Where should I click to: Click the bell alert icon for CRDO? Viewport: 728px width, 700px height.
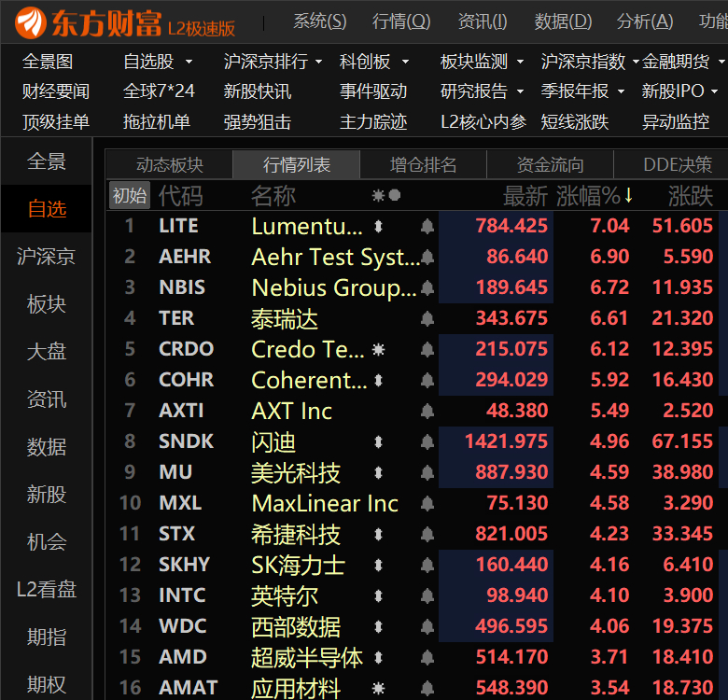pos(427,350)
